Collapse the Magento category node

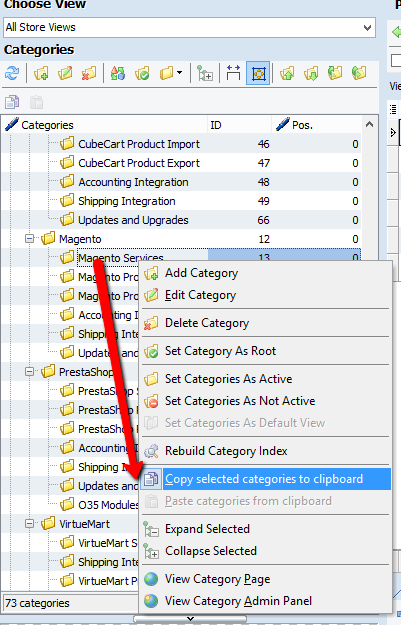point(29,239)
